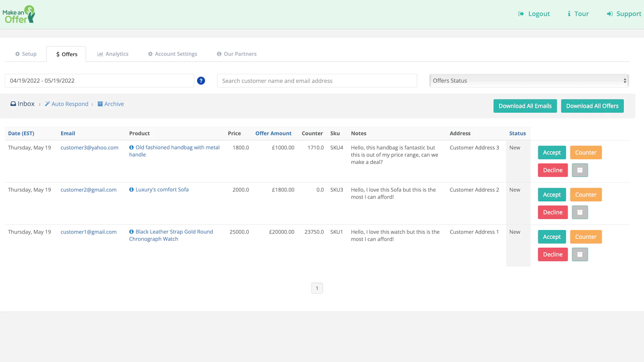The width and height of the screenshot is (644, 362).
Task: Open the Account Settings tab
Action: coord(172,54)
